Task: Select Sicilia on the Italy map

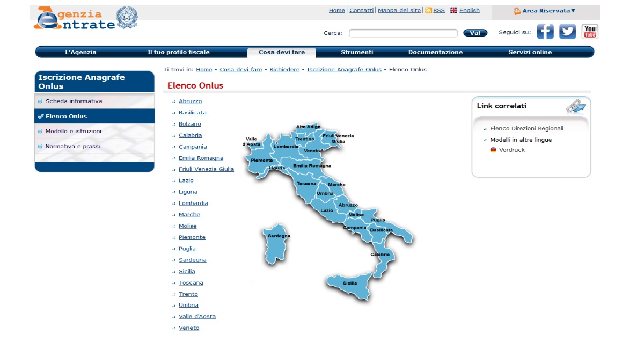Action: 350,285
